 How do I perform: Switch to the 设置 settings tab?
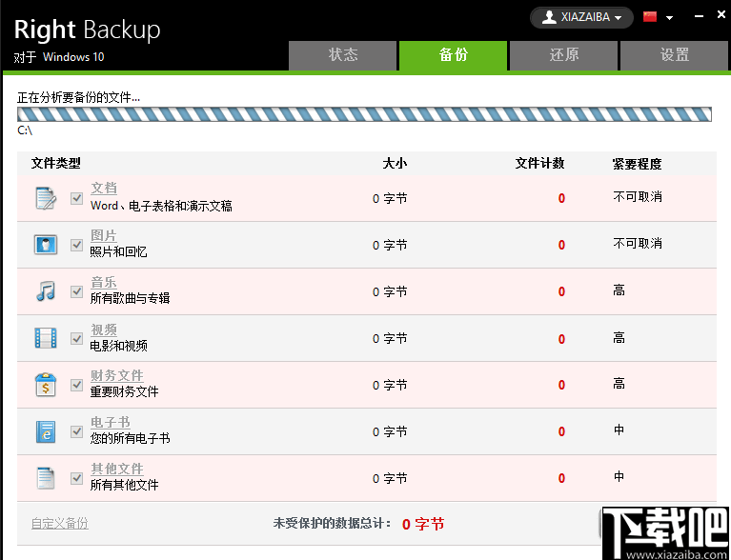pos(674,55)
